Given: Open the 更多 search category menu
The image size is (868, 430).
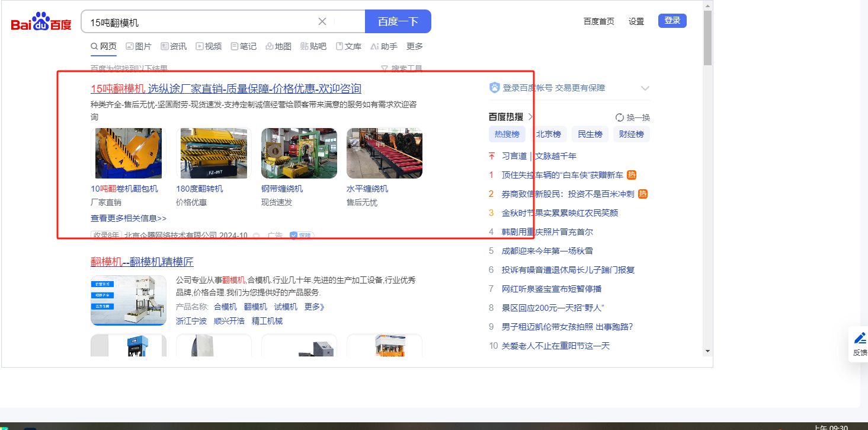Looking at the screenshot, I should [415, 46].
